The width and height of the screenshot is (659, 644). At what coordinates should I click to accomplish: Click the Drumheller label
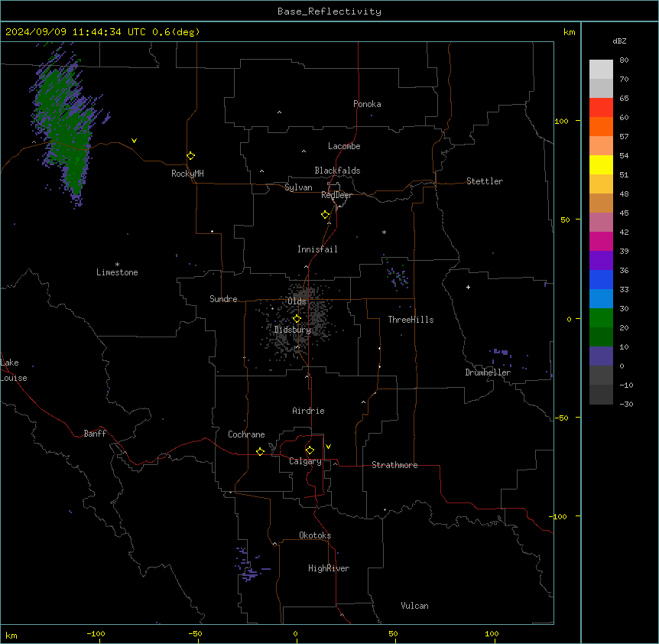[x=488, y=372]
